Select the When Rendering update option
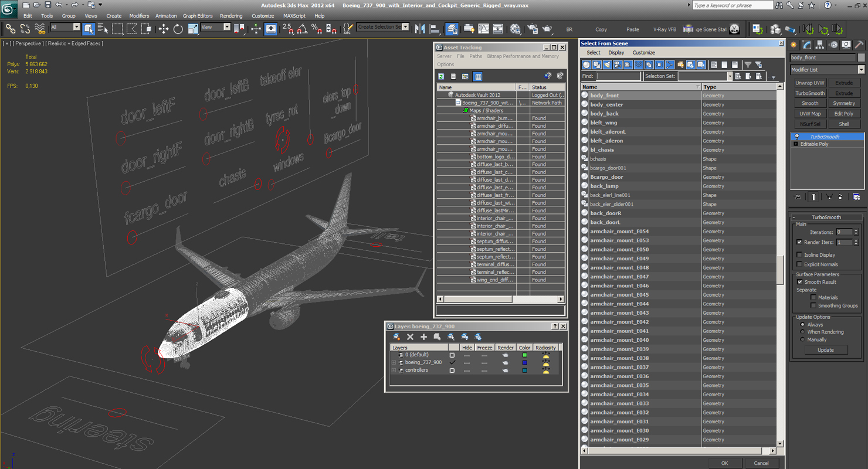Screen dimensions: 868x469 802,332
